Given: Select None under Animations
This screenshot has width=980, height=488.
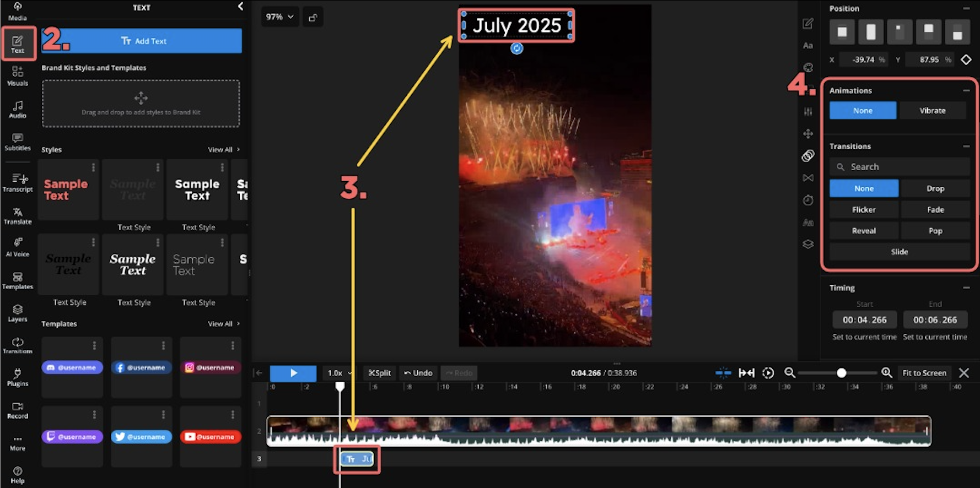Looking at the screenshot, I should tap(863, 111).
